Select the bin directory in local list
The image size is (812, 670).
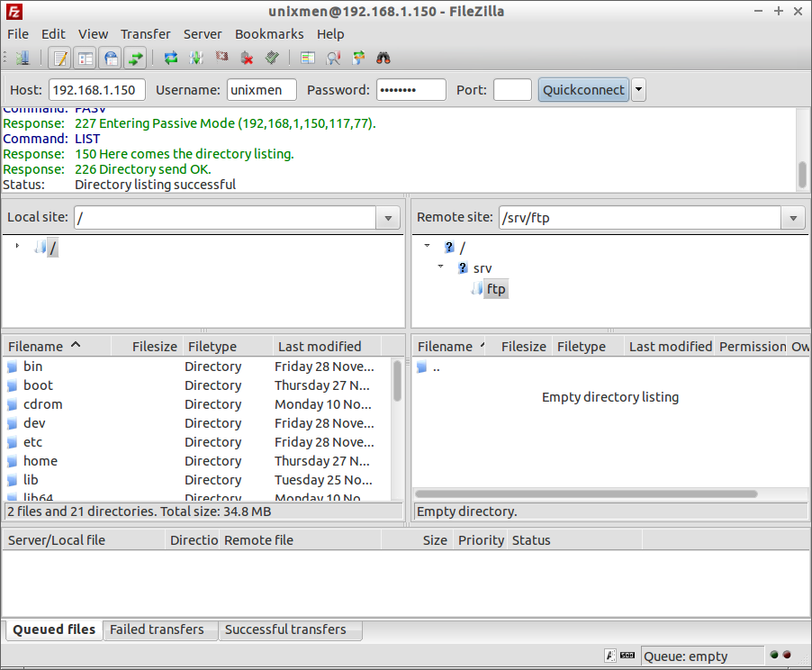pos(197,367)
